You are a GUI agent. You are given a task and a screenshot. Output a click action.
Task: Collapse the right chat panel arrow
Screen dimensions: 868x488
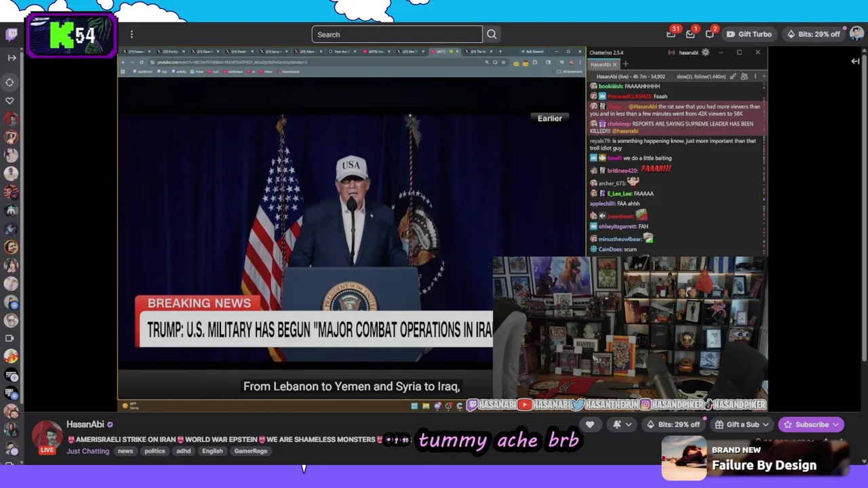point(855,62)
